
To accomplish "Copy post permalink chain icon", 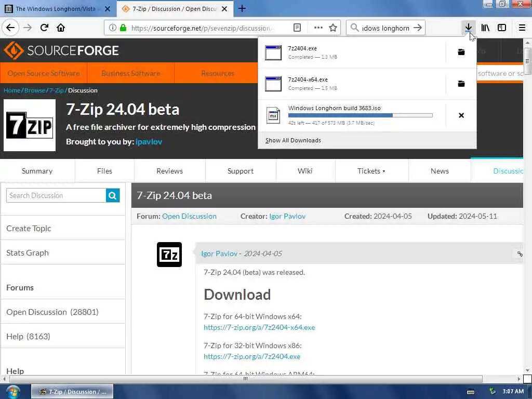I will pos(520,254).
